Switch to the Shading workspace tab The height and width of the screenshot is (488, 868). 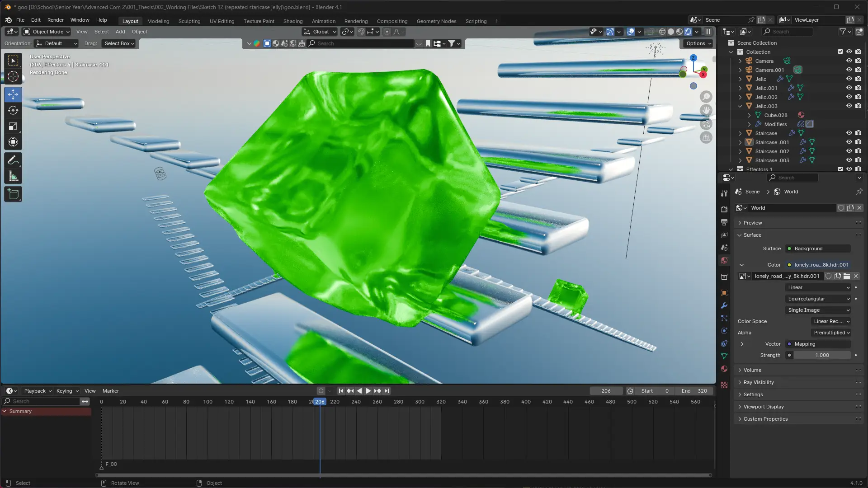click(x=292, y=21)
